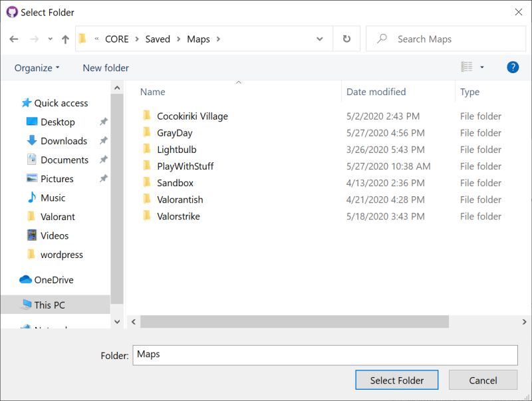Navigate back using the back arrow
Image resolution: width=532 pixels, height=401 pixels.
coord(13,39)
